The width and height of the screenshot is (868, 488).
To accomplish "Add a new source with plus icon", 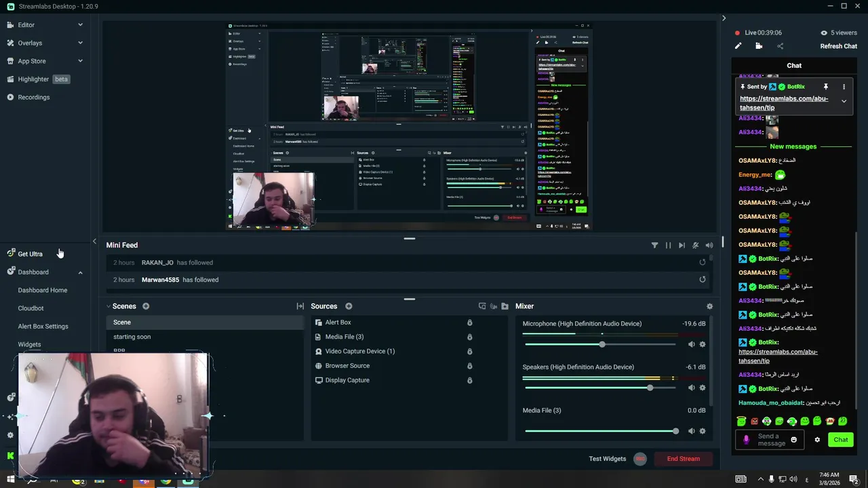I will click(349, 306).
